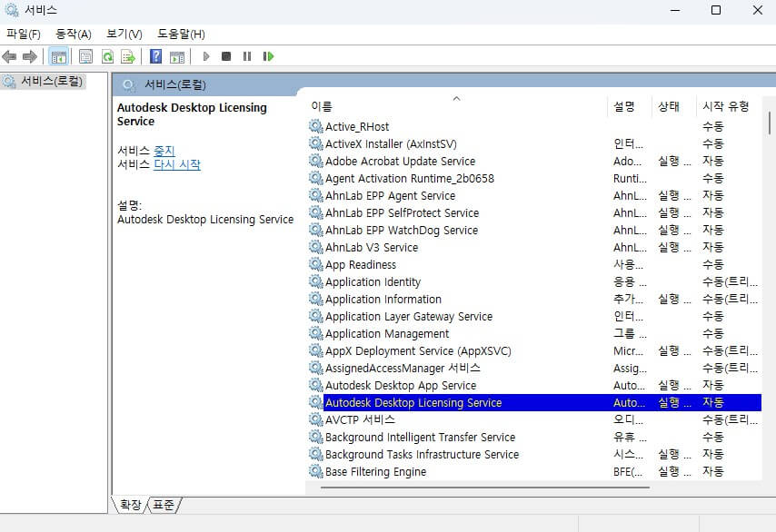Viewport: 776px width, 532px height.
Task: Select Autodesk Desktop App Service
Action: tap(534, 385)
